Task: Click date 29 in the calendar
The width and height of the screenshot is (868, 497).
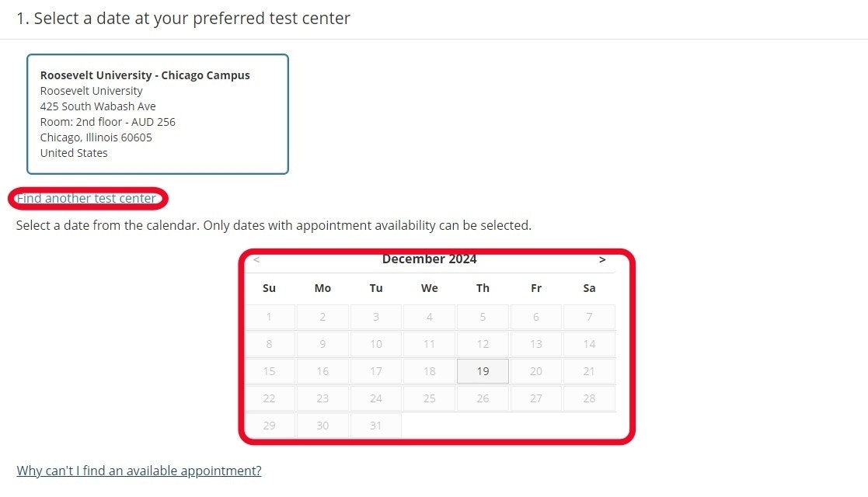Action: pos(270,426)
